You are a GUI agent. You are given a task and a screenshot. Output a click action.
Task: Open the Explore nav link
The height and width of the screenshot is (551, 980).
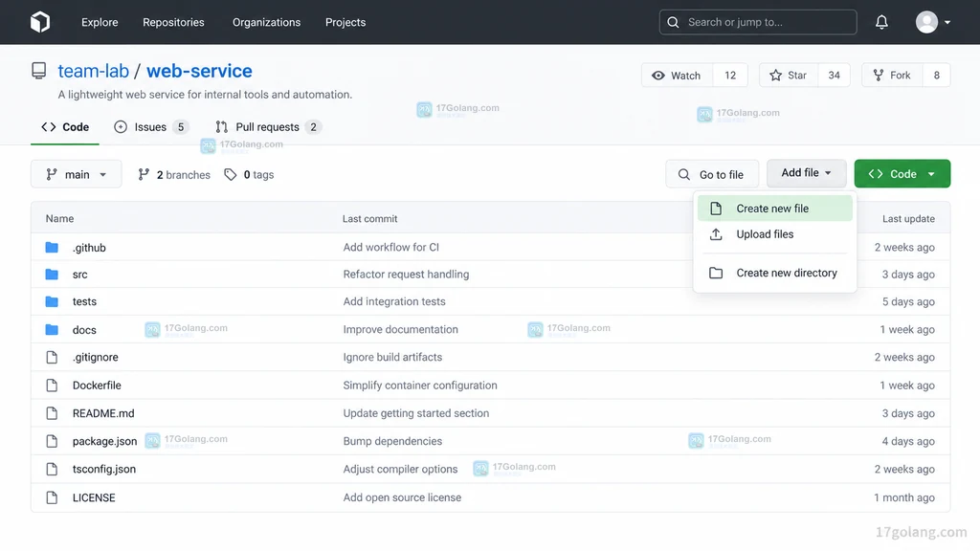100,22
